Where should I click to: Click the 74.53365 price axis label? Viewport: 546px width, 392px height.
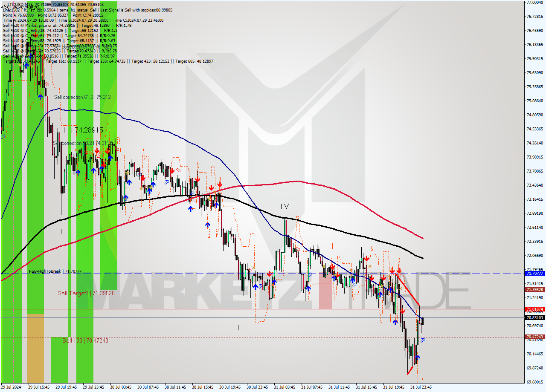534,129
